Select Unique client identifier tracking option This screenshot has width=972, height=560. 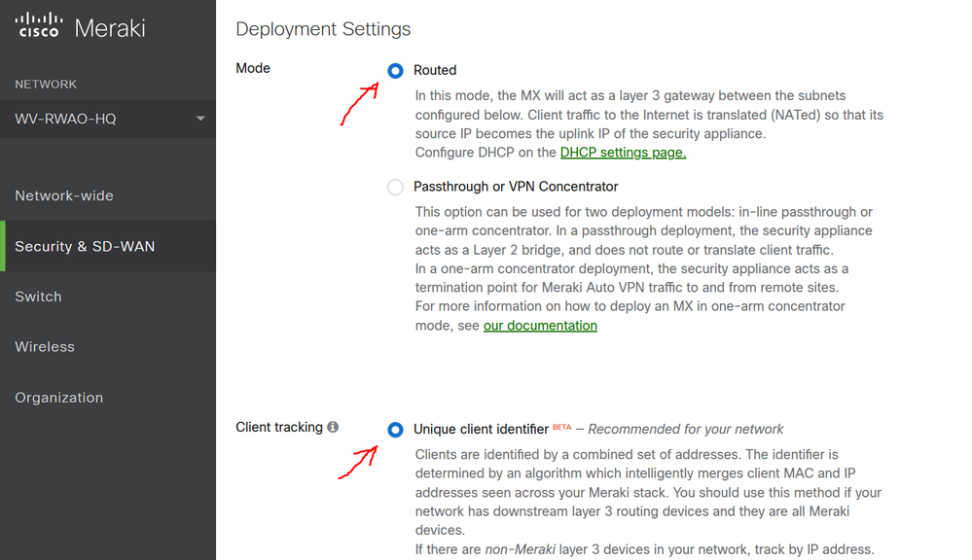pos(395,430)
